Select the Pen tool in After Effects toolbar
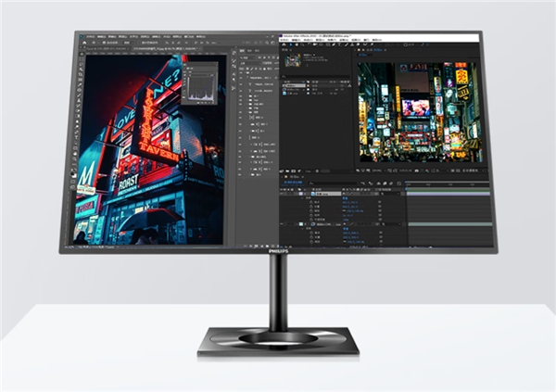556x392 pixels. click(x=334, y=44)
